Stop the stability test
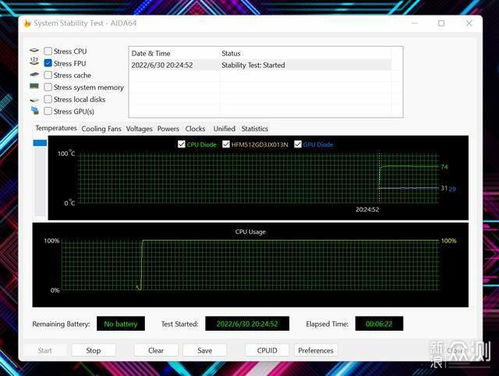 coord(93,350)
